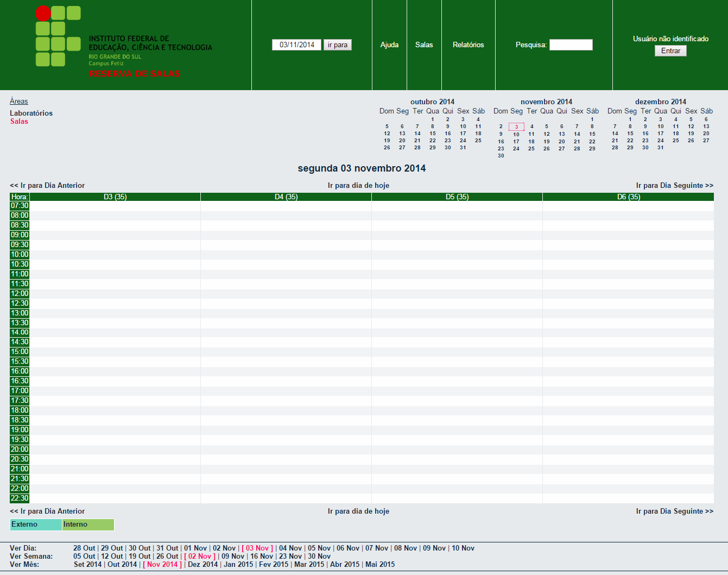Click the 12:30 time row label
Screen dimensions: 728x575
click(x=20, y=304)
